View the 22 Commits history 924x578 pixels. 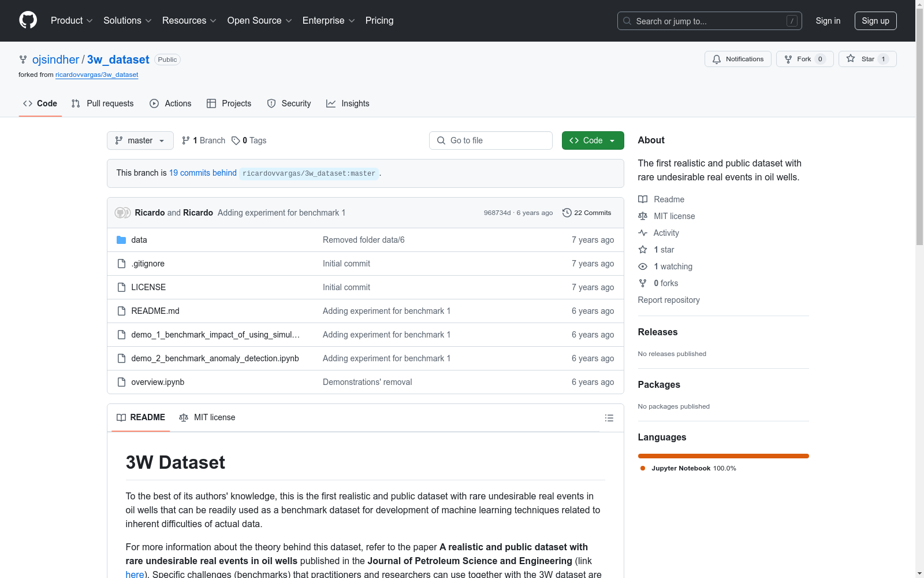pos(587,213)
